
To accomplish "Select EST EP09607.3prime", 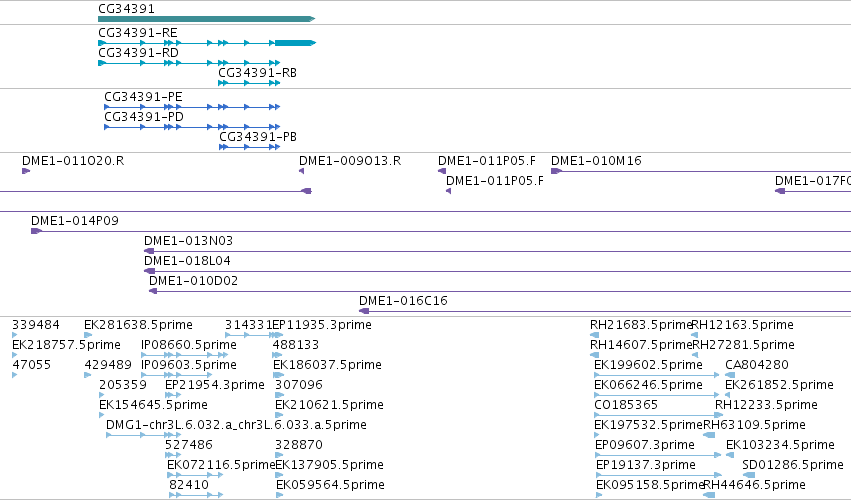I will (645, 446).
